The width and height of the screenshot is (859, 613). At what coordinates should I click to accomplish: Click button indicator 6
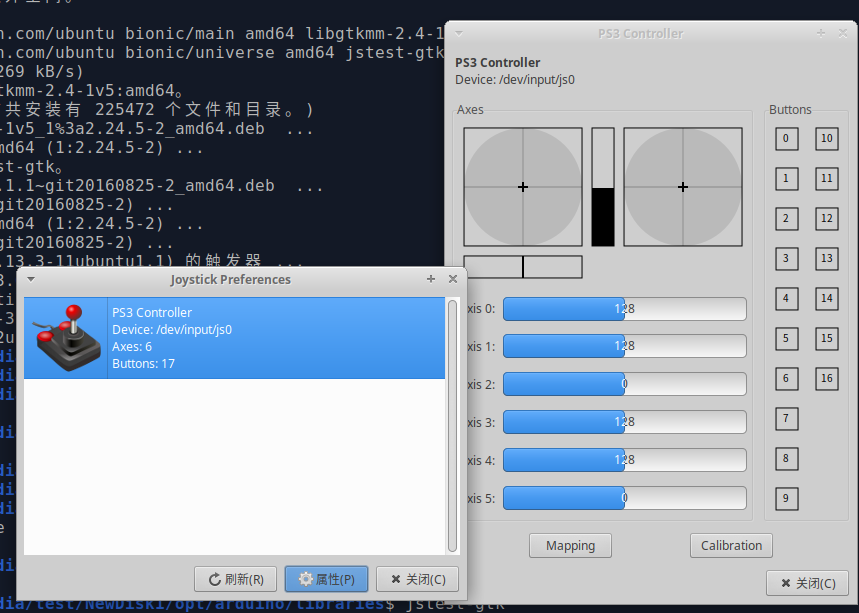point(787,379)
